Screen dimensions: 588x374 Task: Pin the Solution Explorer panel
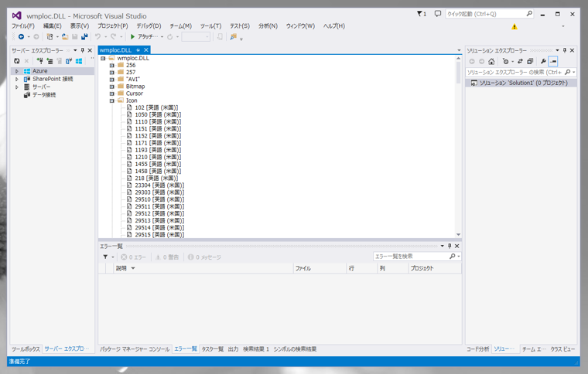565,50
